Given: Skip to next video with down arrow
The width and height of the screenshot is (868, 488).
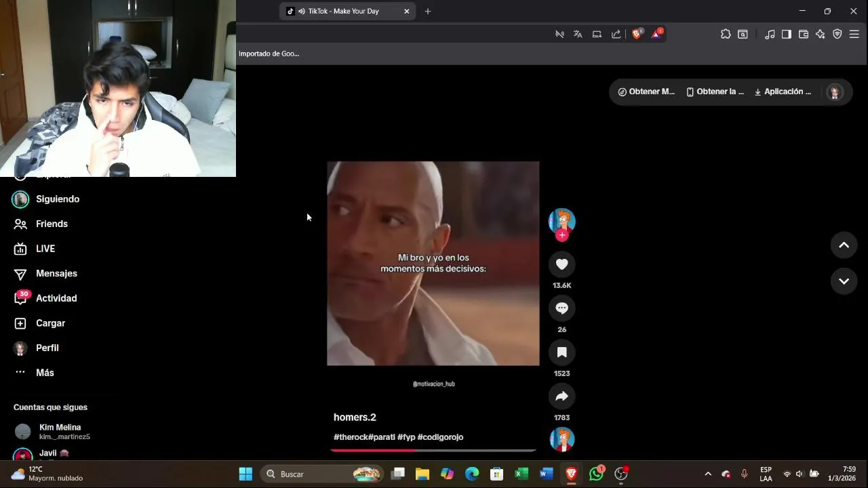Looking at the screenshot, I should coord(844,281).
